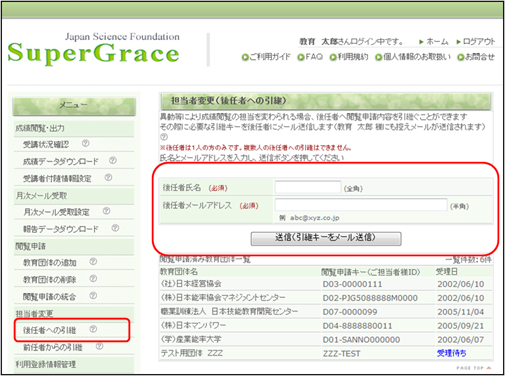Select 受講状況確認 menu item
The width and height of the screenshot is (505, 376).
[x=46, y=144]
